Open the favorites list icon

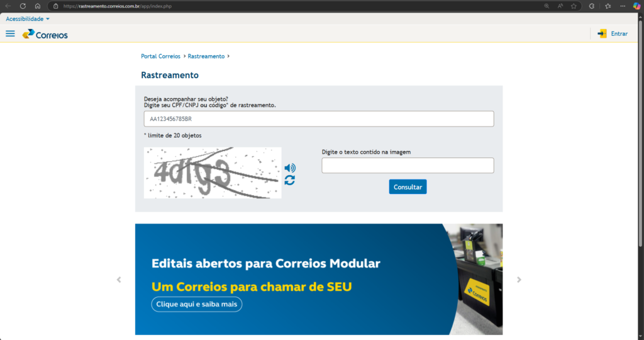coord(608,6)
